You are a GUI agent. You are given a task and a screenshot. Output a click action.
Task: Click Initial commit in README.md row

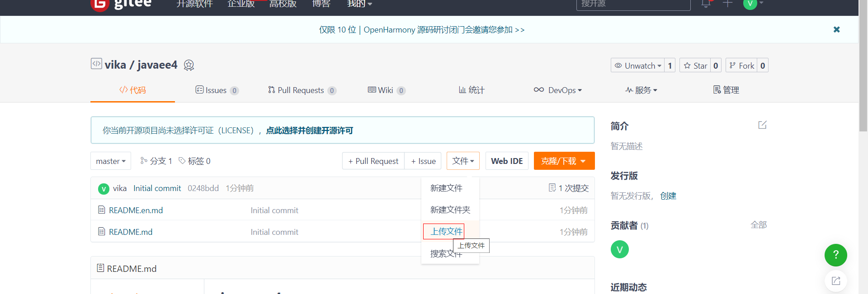[274, 232]
